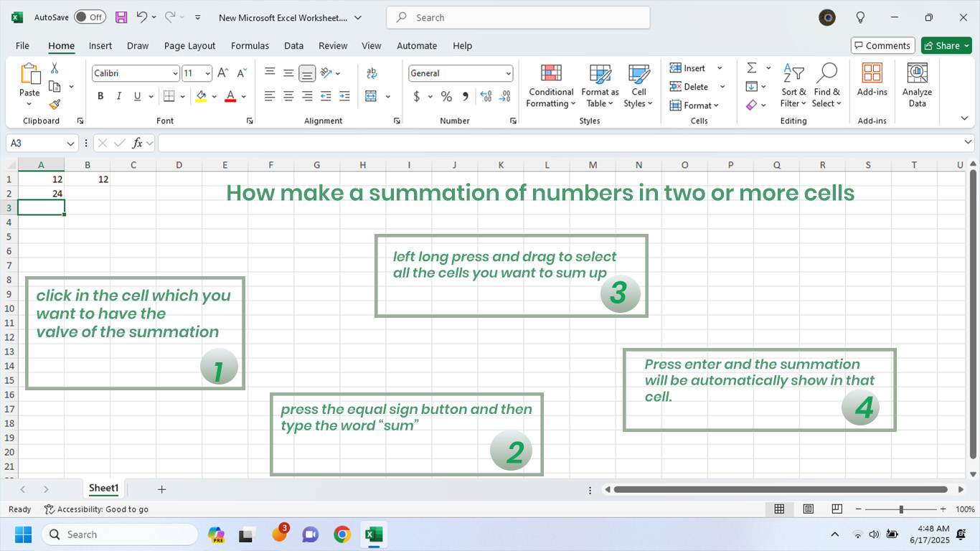Apply Bold formatting to the cell

pyautogui.click(x=100, y=96)
